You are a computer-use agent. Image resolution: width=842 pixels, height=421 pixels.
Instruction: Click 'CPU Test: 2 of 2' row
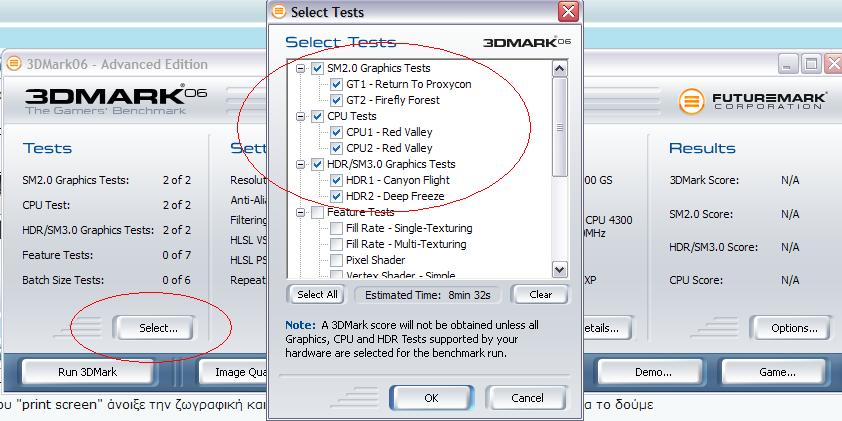[x=106, y=205]
